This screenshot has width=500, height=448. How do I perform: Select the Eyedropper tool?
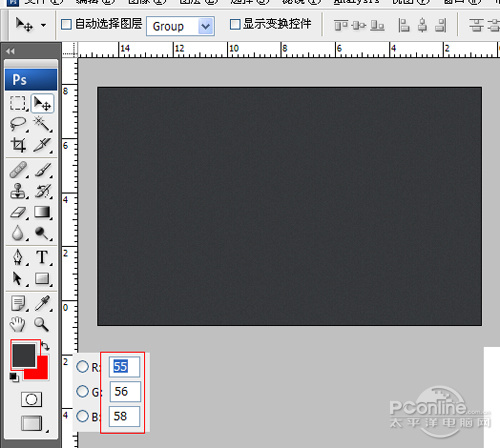[43, 303]
